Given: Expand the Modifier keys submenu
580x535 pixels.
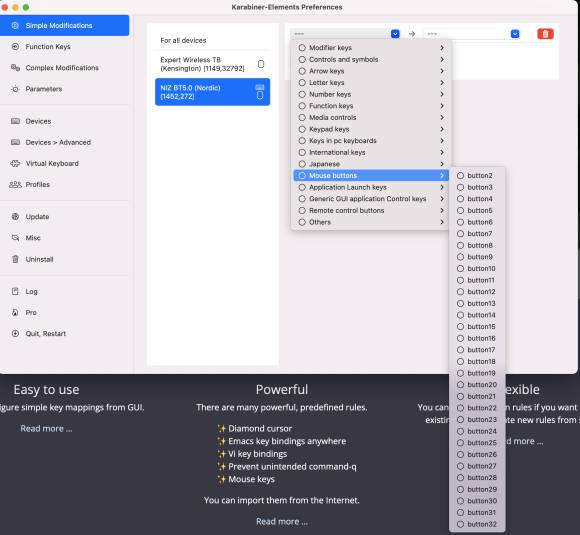Looking at the screenshot, I should 371,48.
